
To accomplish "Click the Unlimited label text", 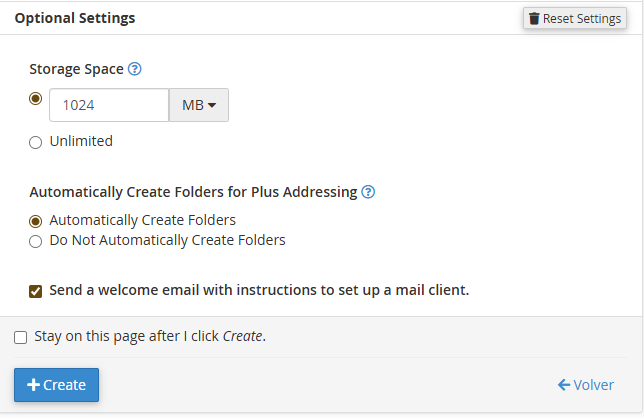I will (x=81, y=141).
